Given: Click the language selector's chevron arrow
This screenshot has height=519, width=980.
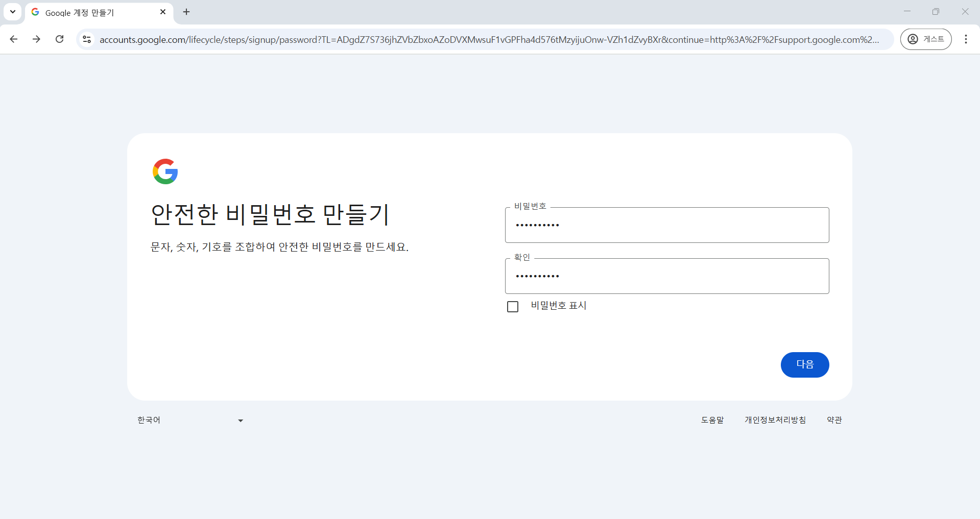Looking at the screenshot, I should 240,420.
